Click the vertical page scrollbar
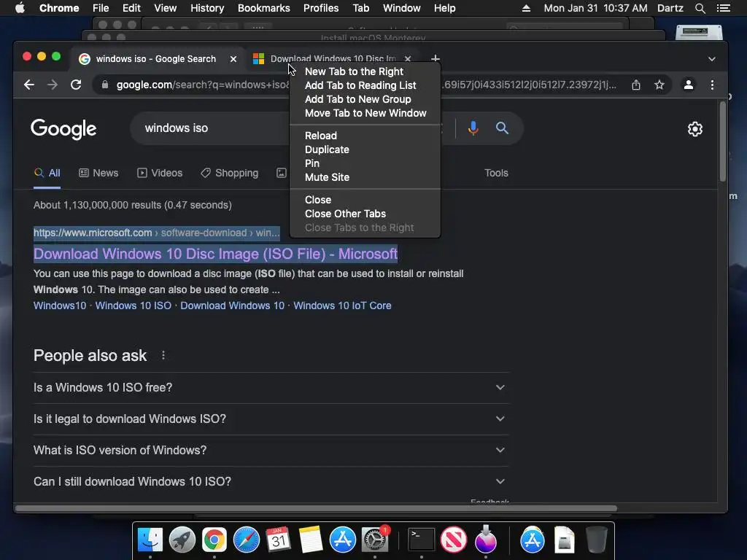The height and width of the screenshot is (560, 747). (x=723, y=142)
